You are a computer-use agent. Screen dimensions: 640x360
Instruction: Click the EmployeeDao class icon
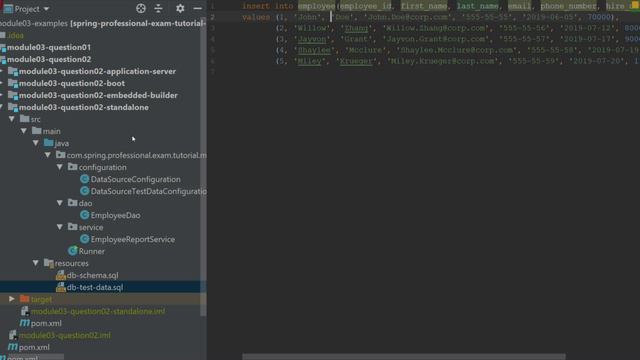pos(84,215)
